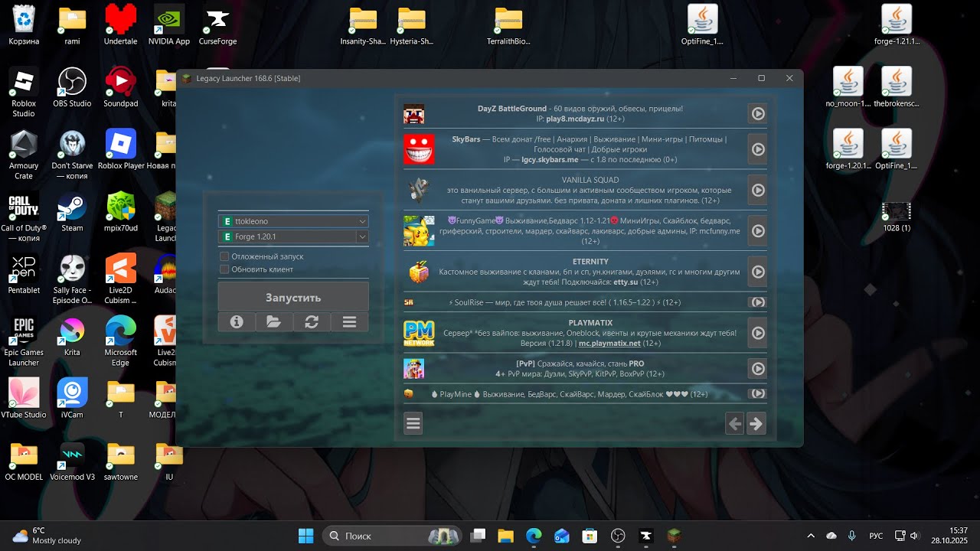This screenshot has width=980, height=551.
Task: Select the Armoury Crate desktop icon
Action: [24, 155]
